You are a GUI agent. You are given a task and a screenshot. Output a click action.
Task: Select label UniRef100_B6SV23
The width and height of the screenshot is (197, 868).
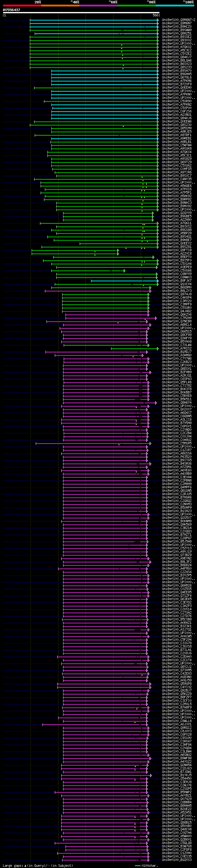point(177,64)
